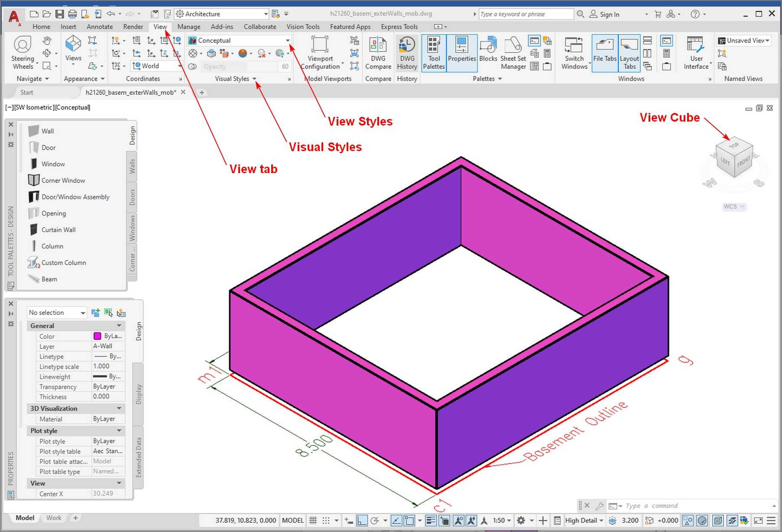
Task: Toggle Tool Palettes button
Action: click(x=434, y=52)
